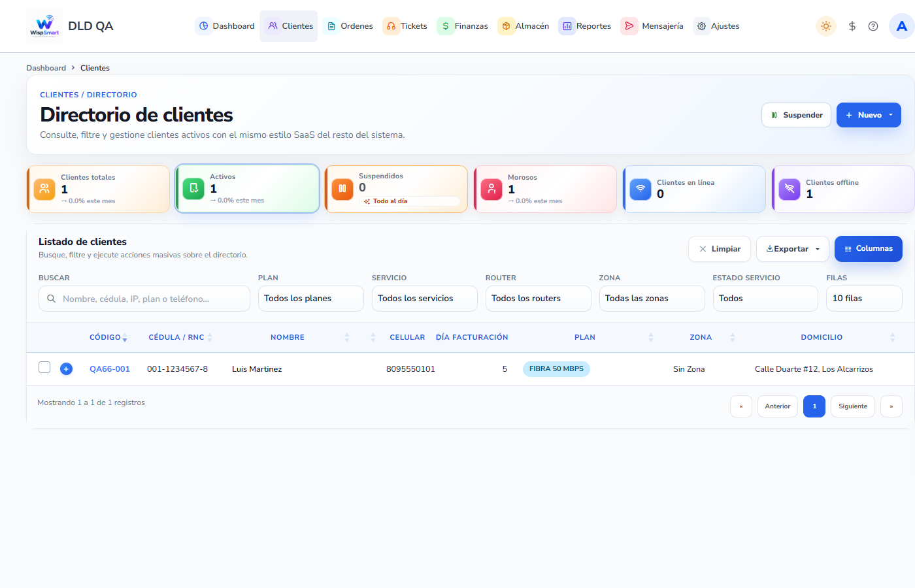Open client code link QA66-001
Image resolution: width=915 pixels, height=588 pixels.
click(110, 369)
